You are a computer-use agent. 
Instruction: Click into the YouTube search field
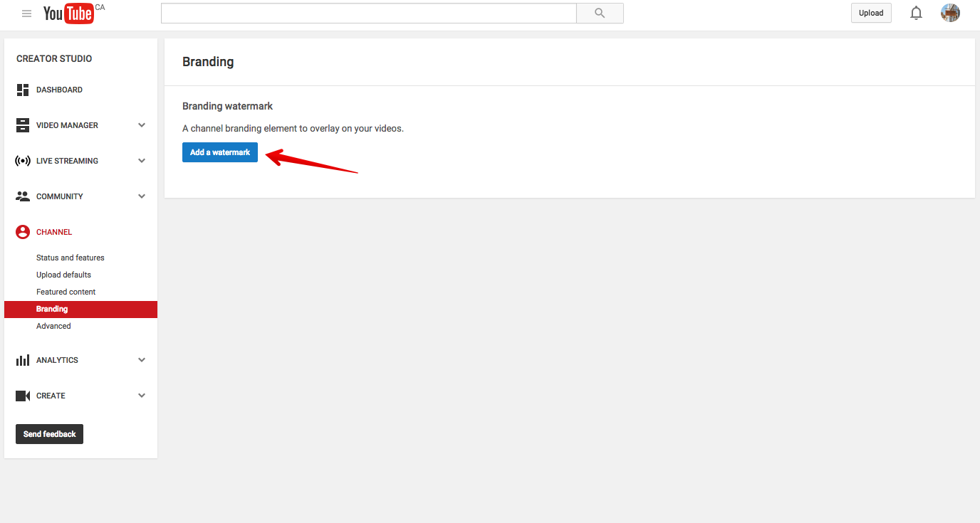tap(368, 13)
